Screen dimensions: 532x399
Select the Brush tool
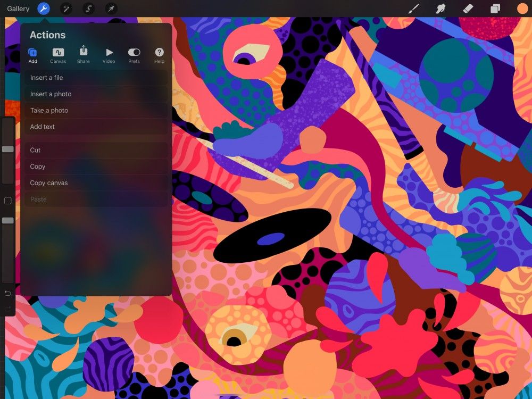[x=413, y=9]
